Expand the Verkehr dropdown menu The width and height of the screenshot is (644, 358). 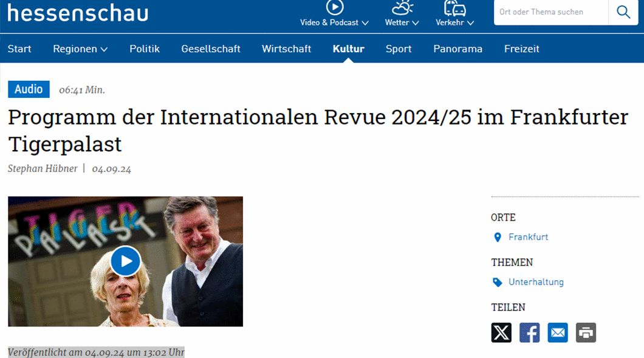tap(454, 22)
